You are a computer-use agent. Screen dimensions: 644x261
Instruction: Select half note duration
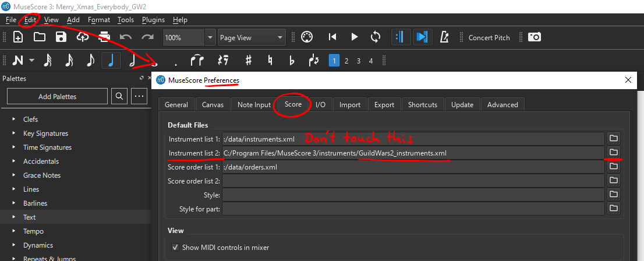pos(133,61)
